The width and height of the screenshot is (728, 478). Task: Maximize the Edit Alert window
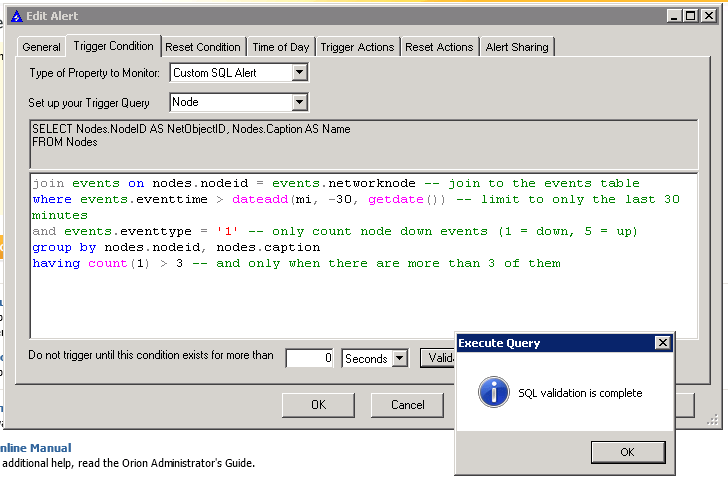point(690,16)
